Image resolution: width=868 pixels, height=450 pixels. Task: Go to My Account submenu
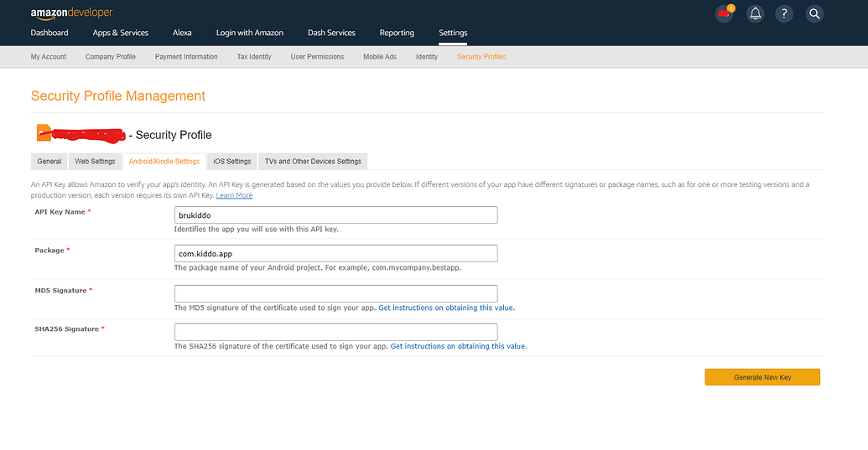pyautogui.click(x=48, y=57)
